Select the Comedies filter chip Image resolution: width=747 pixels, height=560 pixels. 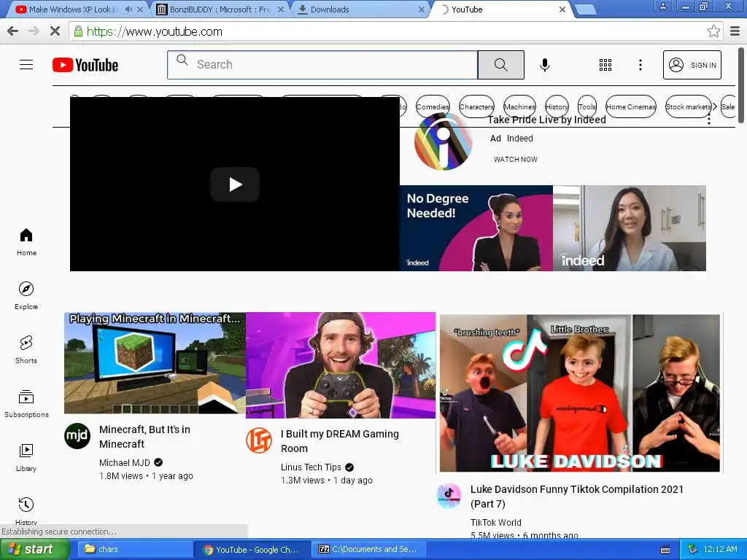tap(433, 106)
